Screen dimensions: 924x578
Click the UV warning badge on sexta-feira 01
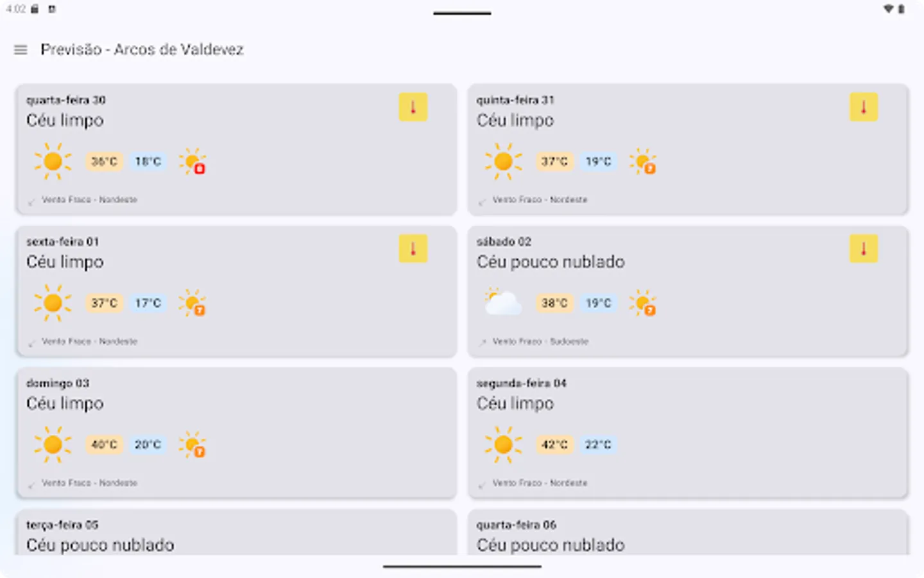coord(193,302)
